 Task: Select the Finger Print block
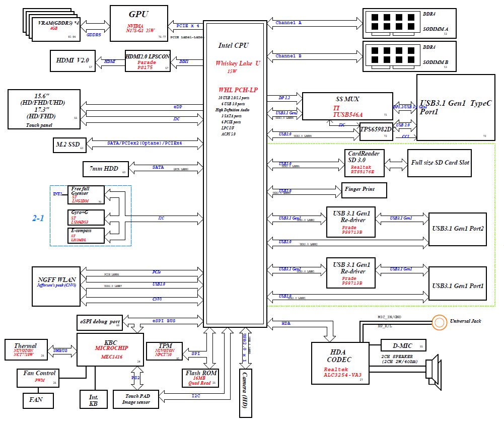[x=365, y=190]
